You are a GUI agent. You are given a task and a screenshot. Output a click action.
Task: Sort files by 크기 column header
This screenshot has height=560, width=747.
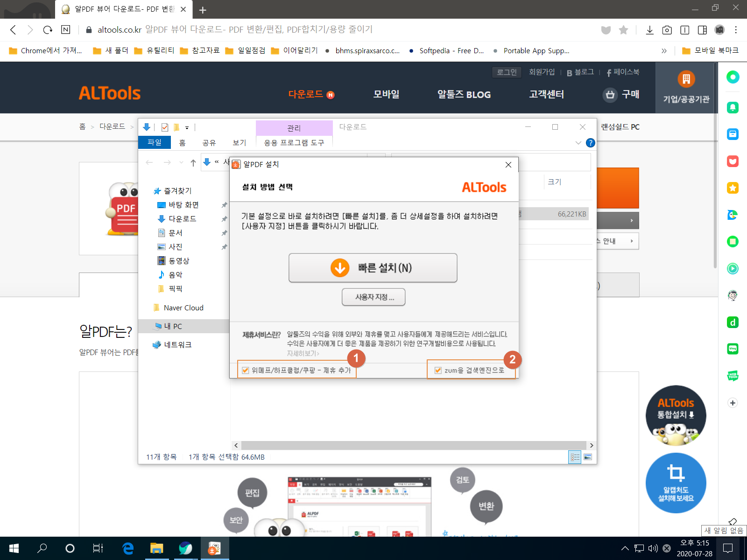point(554,182)
